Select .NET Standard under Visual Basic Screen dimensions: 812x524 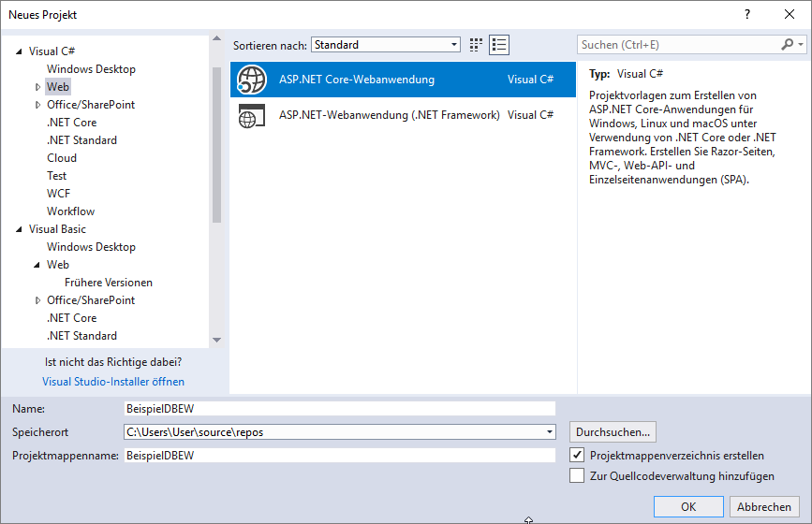81,336
